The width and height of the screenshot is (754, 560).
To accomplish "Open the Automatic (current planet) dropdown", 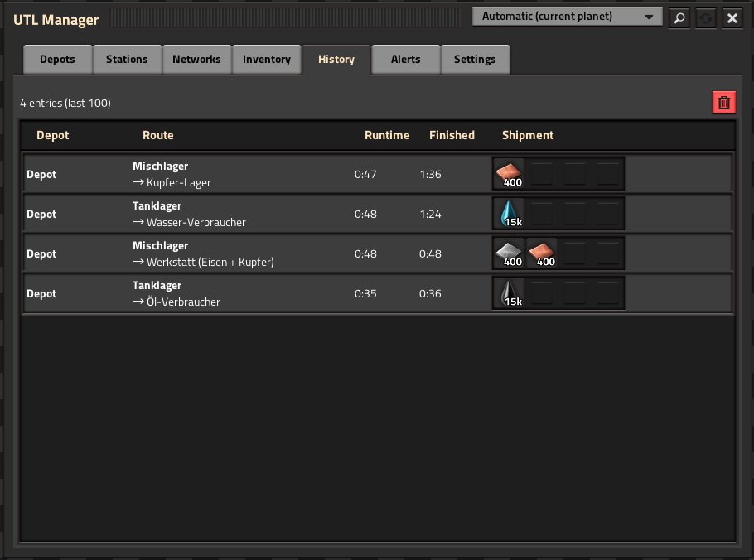I will (567, 17).
